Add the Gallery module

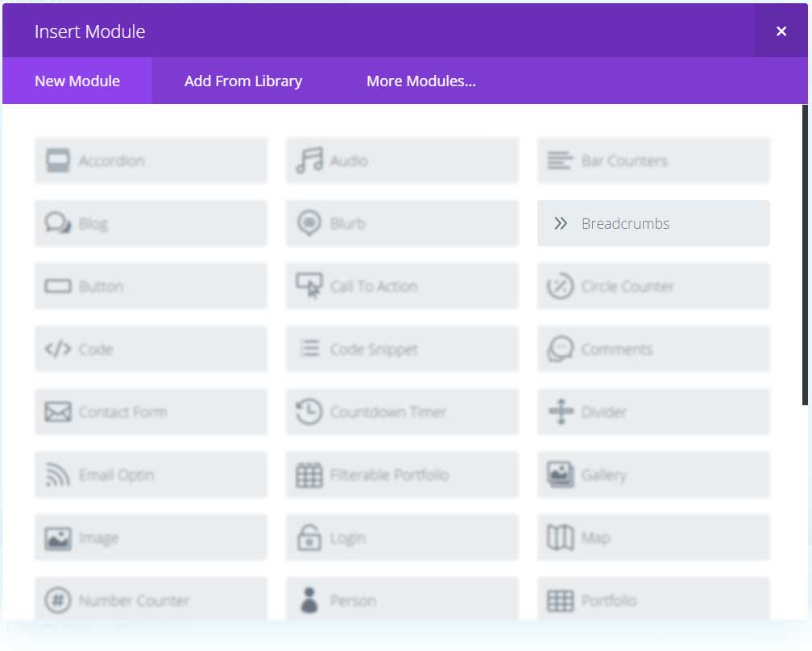click(652, 475)
